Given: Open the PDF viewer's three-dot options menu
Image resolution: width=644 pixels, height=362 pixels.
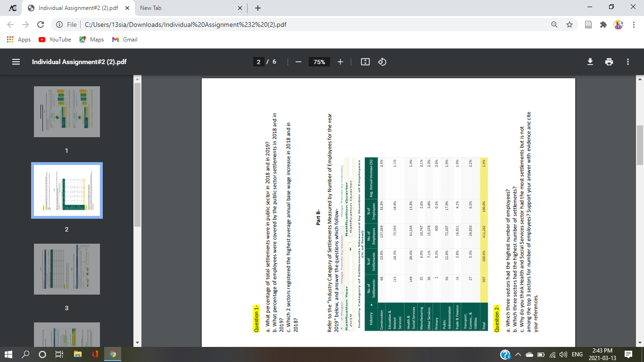Looking at the screenshot, I should point(627,62).
